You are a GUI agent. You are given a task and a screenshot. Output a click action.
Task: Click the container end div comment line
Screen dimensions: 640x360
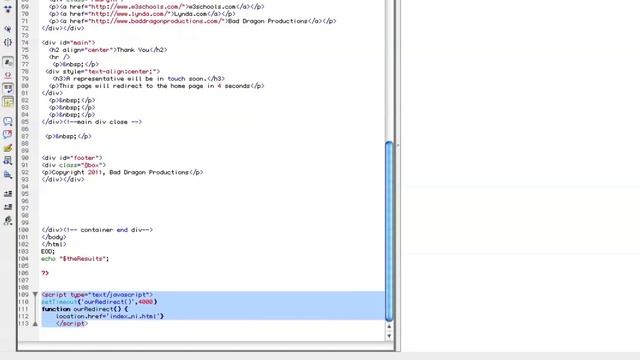pyautogui.click(x=97, y=230)
